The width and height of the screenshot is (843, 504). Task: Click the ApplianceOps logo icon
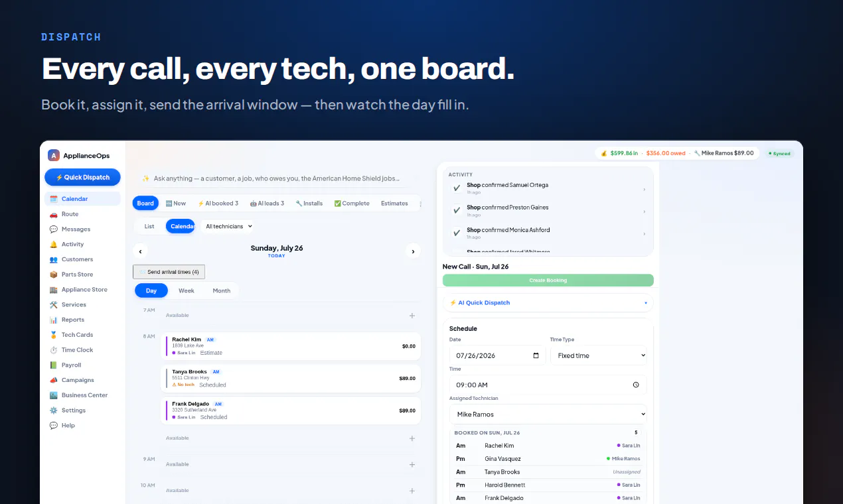click(54, 155)
